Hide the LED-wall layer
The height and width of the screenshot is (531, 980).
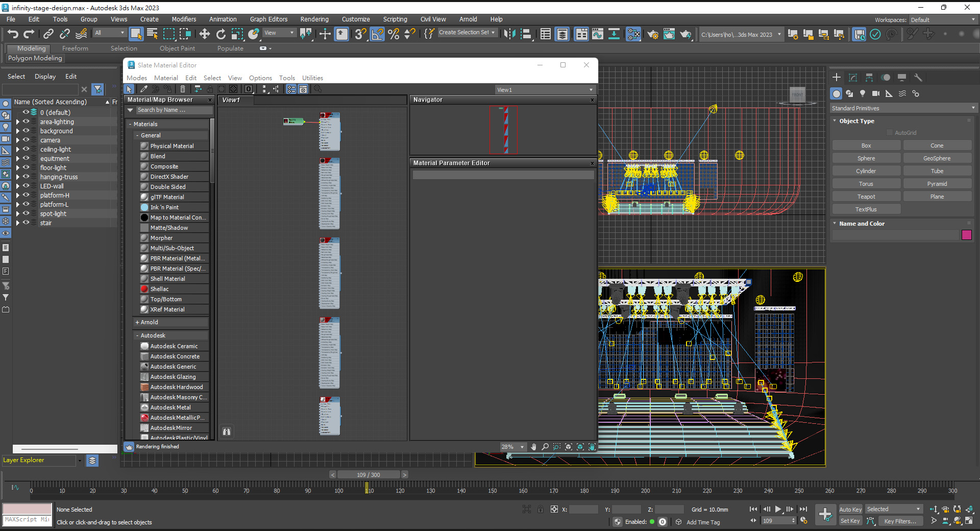pos(26,186)
